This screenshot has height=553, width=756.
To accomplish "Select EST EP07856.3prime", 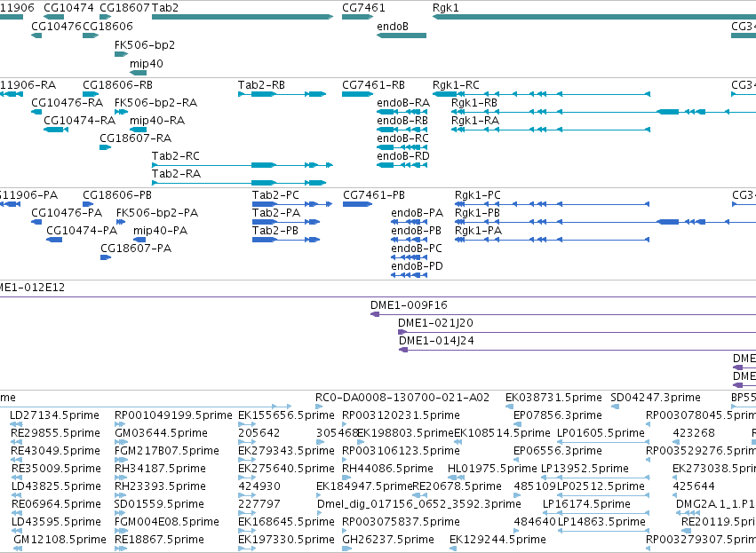I will pos(517,424).
